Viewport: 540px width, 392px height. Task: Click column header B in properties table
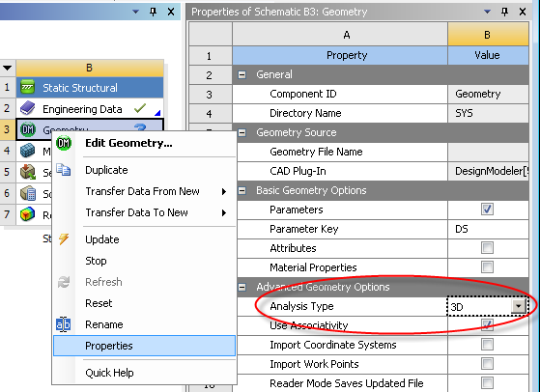tap(488, 35)
